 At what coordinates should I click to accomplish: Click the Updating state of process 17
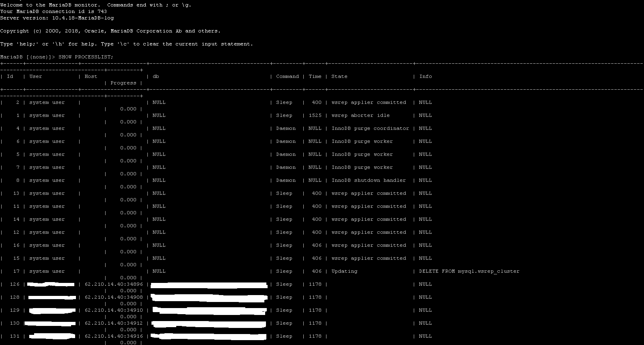coord(344,271)
